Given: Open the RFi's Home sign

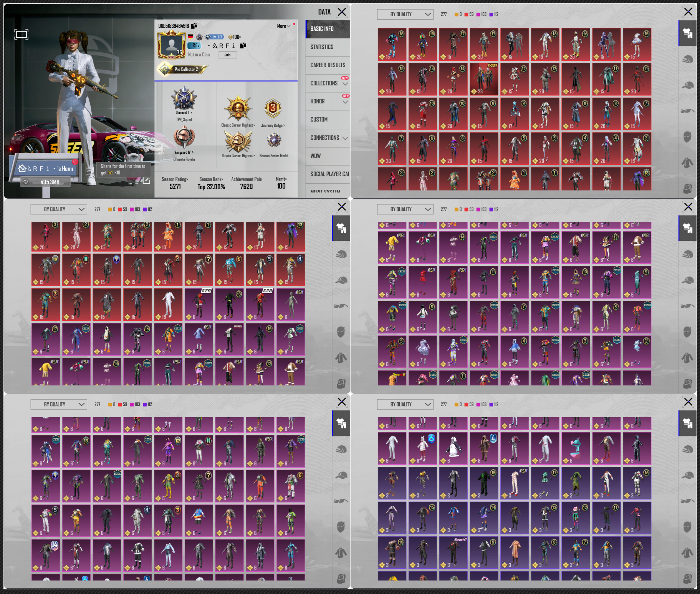Looking at the screenshot, I should click(46, 169).
